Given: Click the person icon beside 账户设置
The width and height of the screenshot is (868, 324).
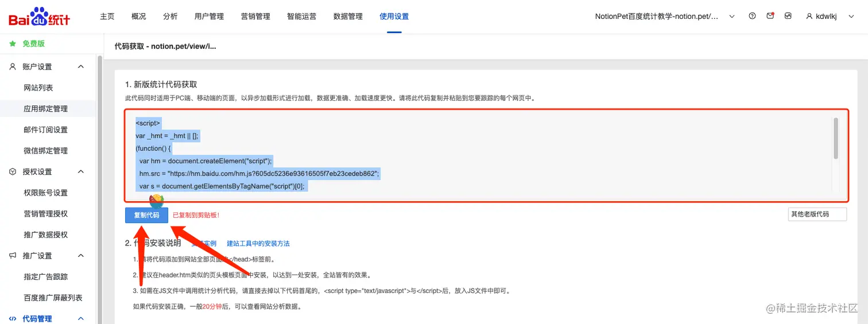Looking at the screenshot, I should (x=13, y=67).
